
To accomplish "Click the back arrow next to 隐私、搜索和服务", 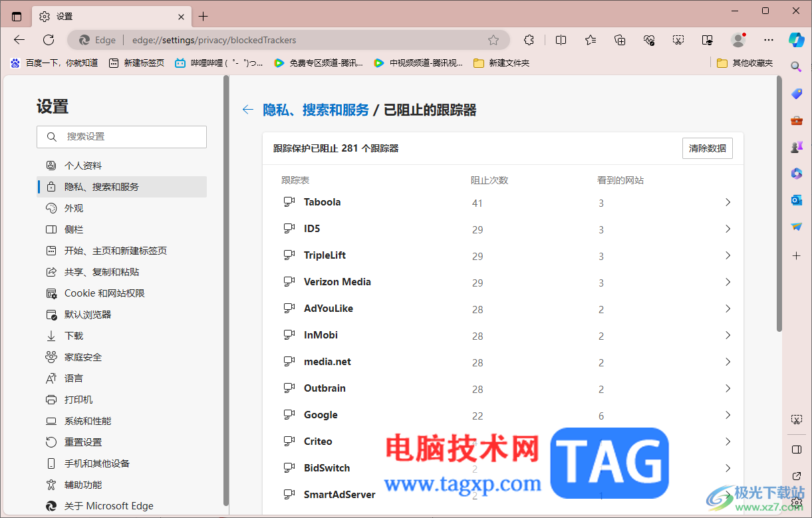I will 248,110.
